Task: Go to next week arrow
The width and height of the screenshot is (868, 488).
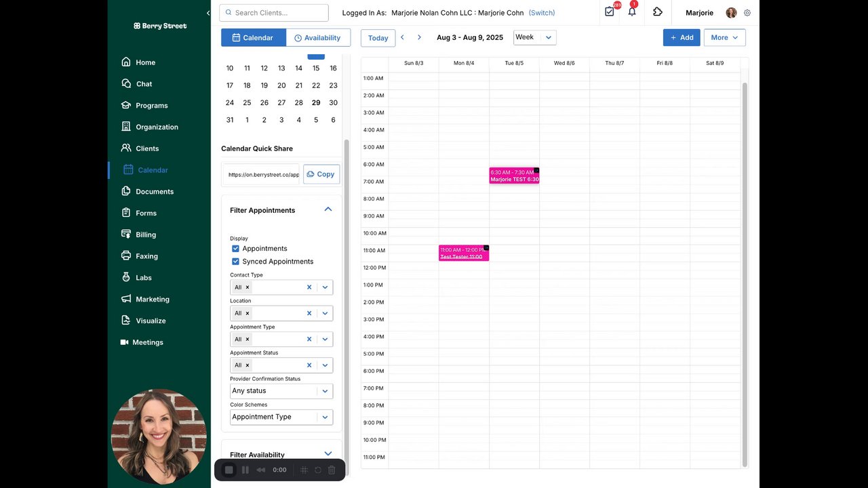Action: [x=419, y=38]
